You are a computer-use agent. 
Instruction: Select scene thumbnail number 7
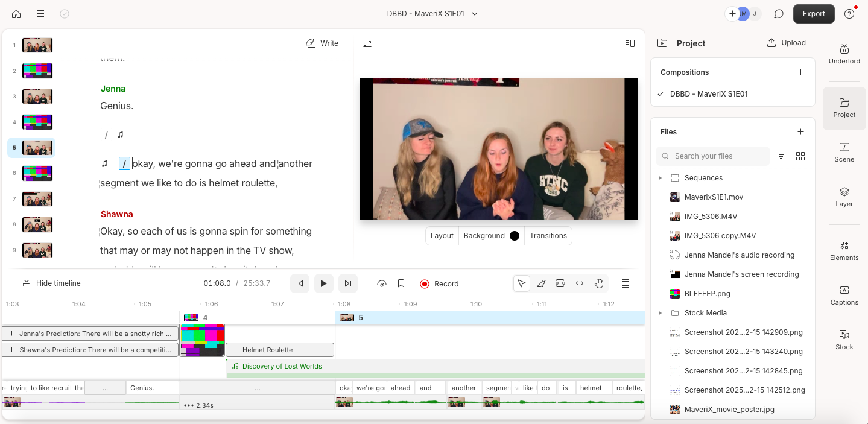click(37, 199)
